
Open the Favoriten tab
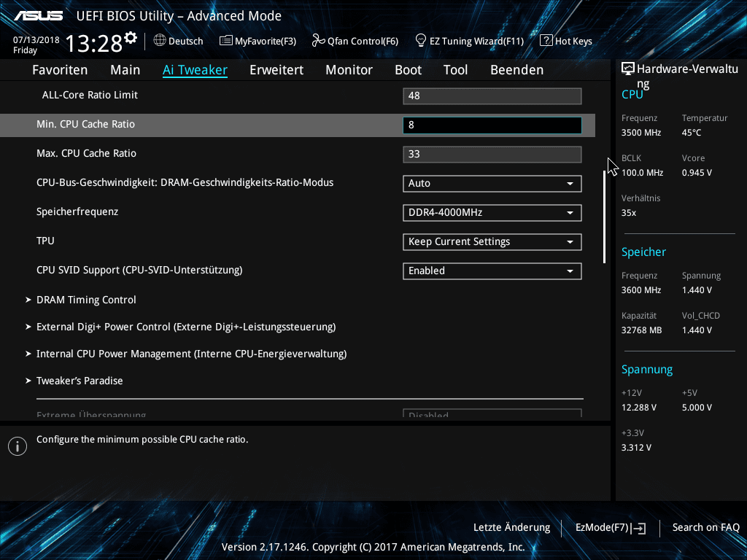(x=60, y=70)
